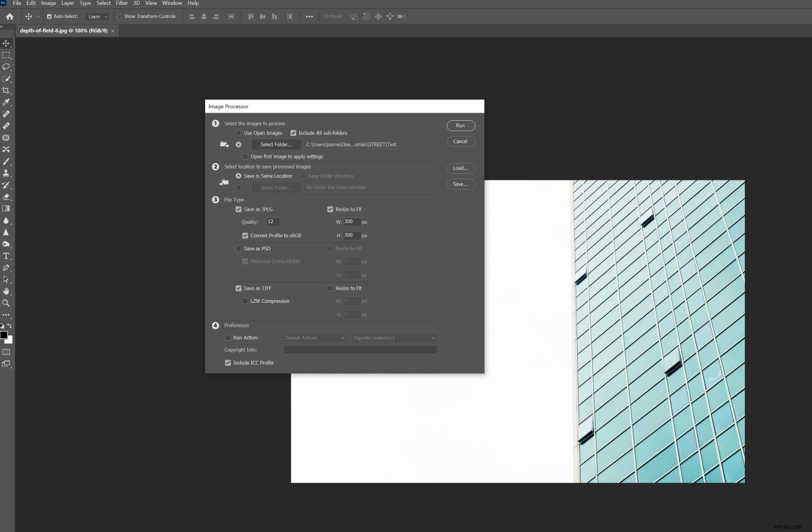This screenshot has width=812, height=532.
Task: Select the Zoom tool
Action: pos(6,302)
